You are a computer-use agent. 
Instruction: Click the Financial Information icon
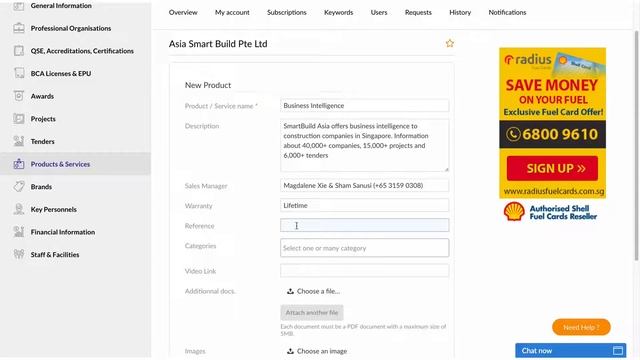[19, 231]
